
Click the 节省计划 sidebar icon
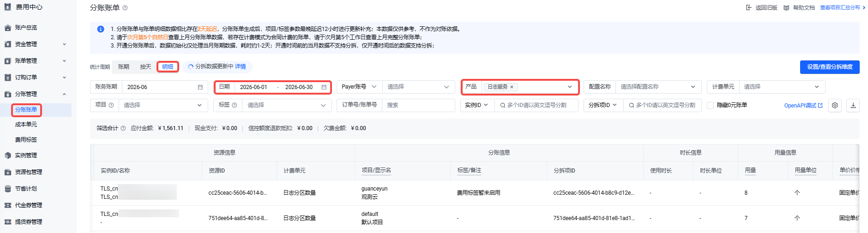[x=7, y=189]
